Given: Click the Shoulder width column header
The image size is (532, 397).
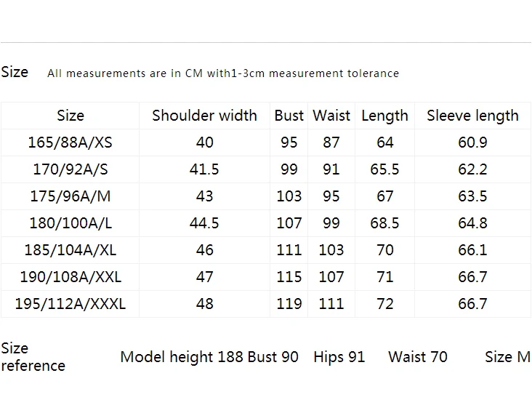Looking at the screenshot, I should click(x=204, y=116).
